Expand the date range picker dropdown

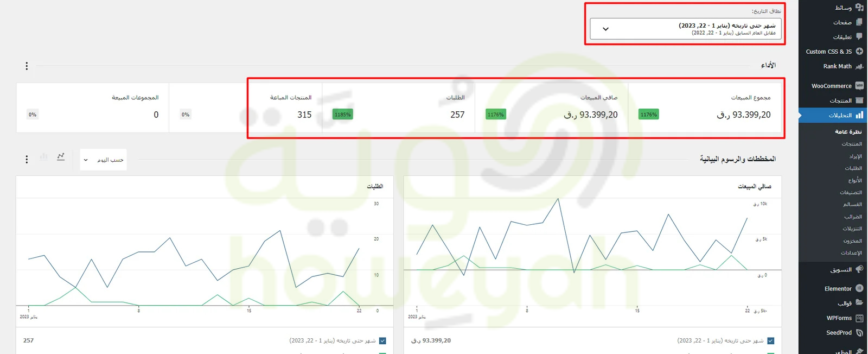pyautogui.click(x=686, y=29)
